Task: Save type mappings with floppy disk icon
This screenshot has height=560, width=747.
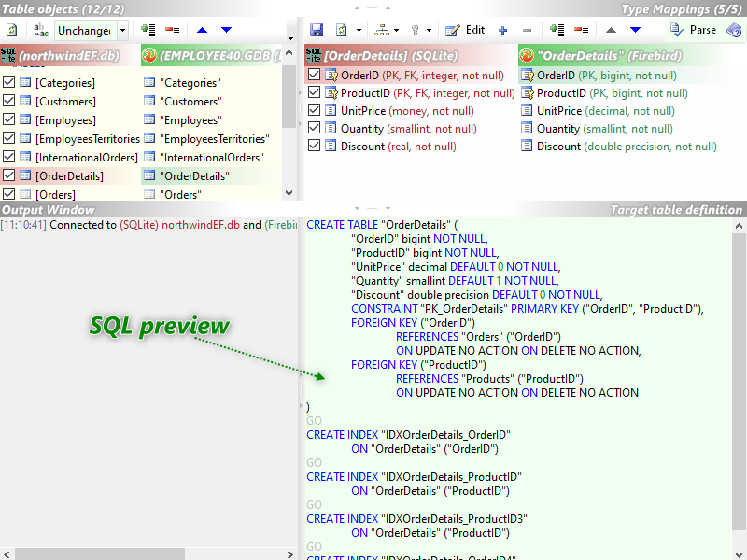Action: click(317, 30)
